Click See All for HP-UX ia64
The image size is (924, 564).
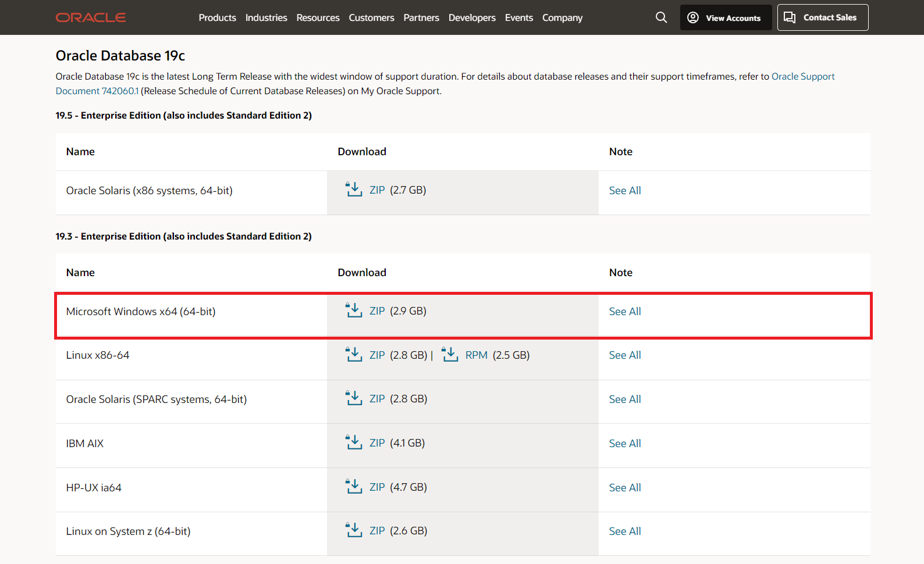(x=625, y=488)
